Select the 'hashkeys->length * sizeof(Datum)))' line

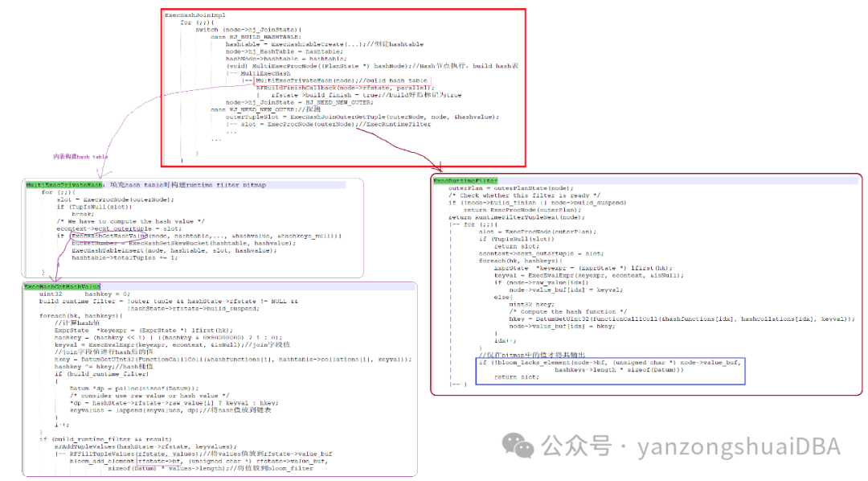[x=619, y=370]
